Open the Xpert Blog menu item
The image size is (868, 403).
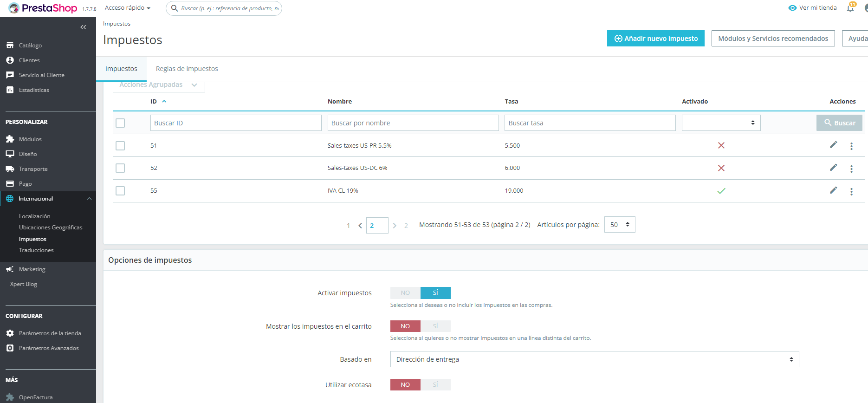[x=24, y=284]
